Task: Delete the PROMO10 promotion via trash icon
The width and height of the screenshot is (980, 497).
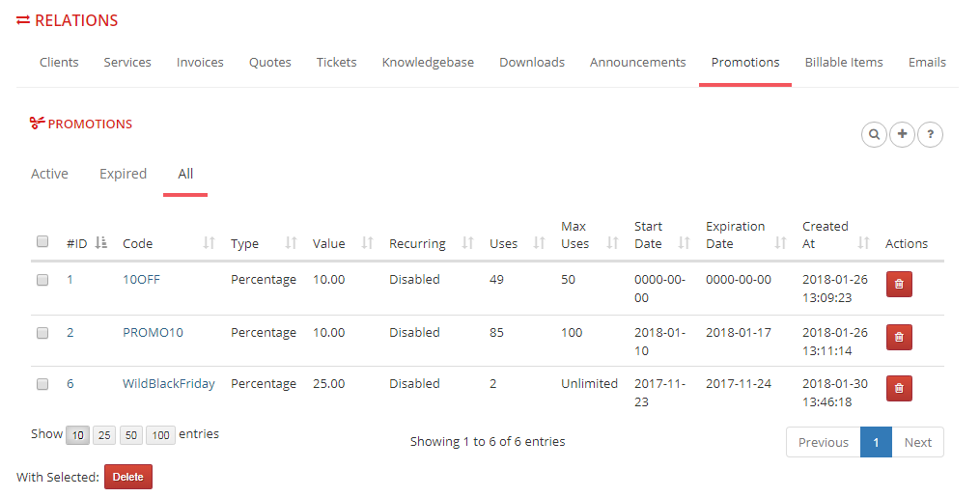Action: click(899, 337)
